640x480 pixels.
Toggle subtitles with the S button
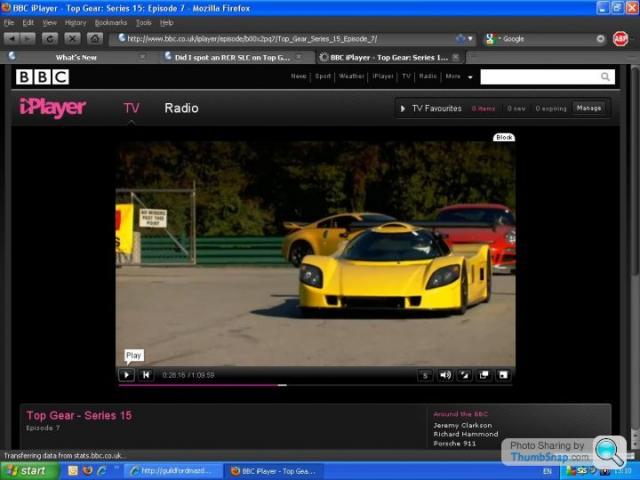click(424, 375)
